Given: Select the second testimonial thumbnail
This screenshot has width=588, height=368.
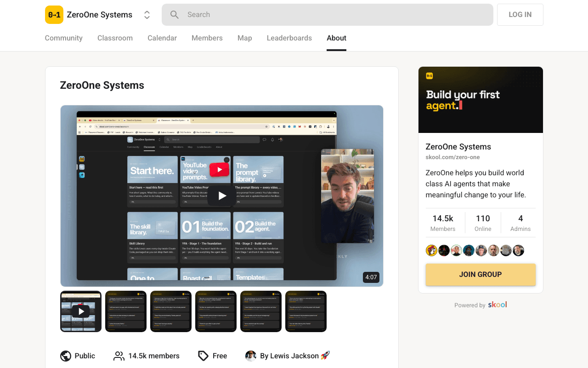Looking at the screenshot, I should click(x=126, y=311).
